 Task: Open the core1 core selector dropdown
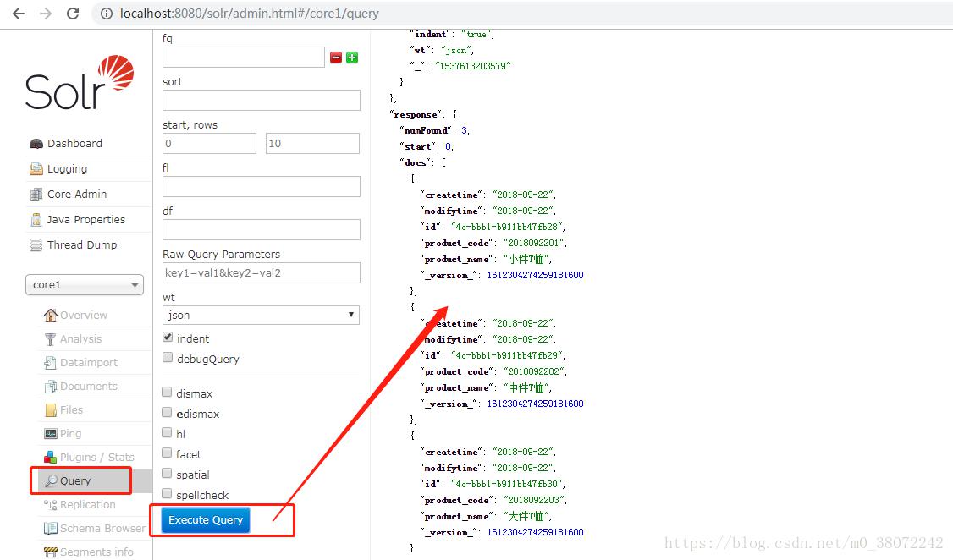pos(85,285)
